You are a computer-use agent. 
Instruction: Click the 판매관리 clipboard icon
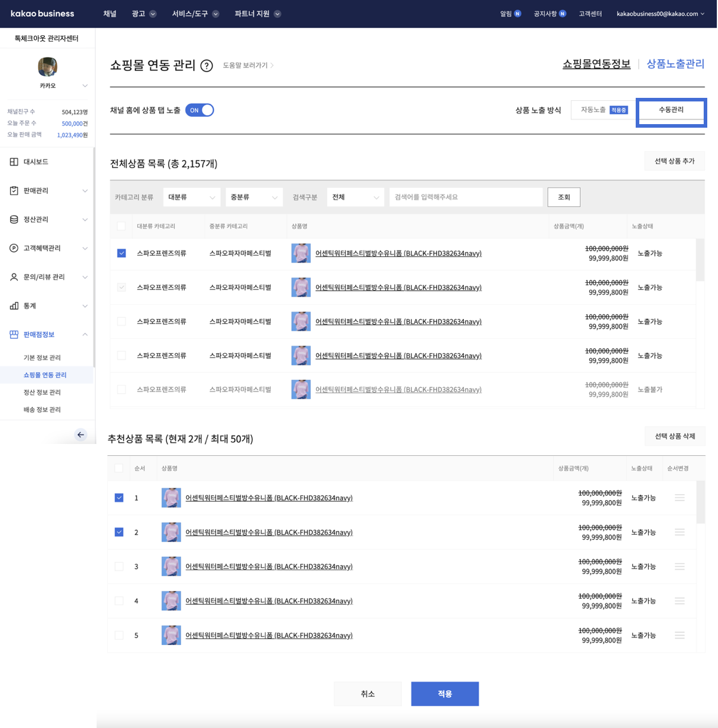(14, 190)
